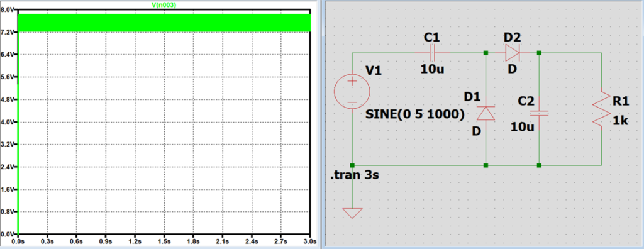Click the 4.0V label on vertical axis
The width and height of the screenshot is (644, 249).
[x=9, y=122]
